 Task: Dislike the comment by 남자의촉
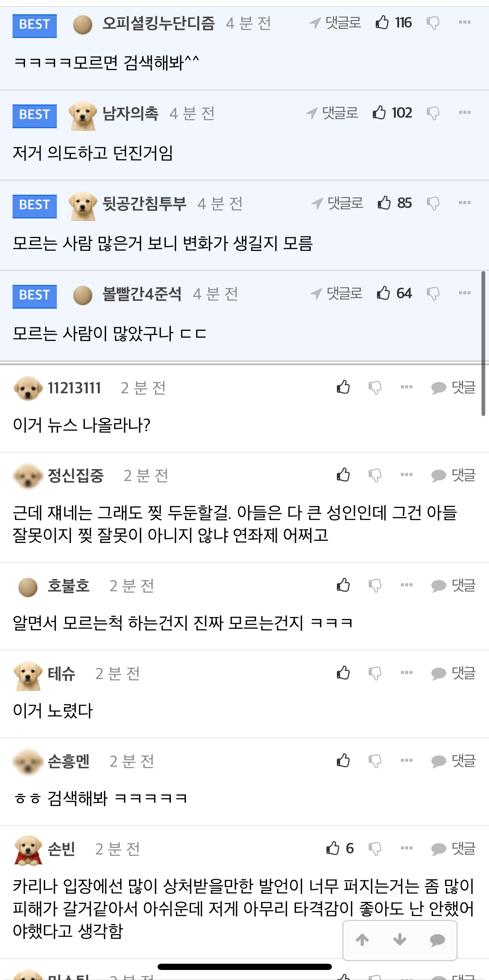tap(433, 113)
